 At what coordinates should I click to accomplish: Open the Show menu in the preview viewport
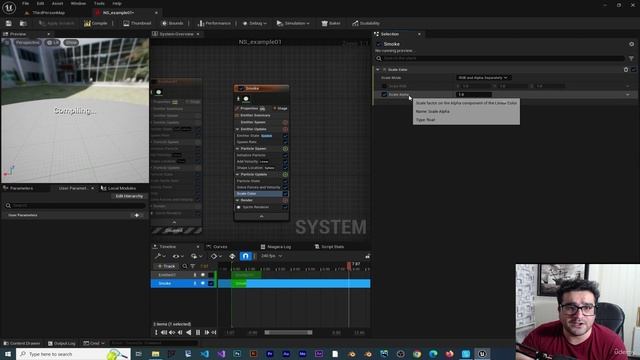pyautogui.click(x=71, y=42)
